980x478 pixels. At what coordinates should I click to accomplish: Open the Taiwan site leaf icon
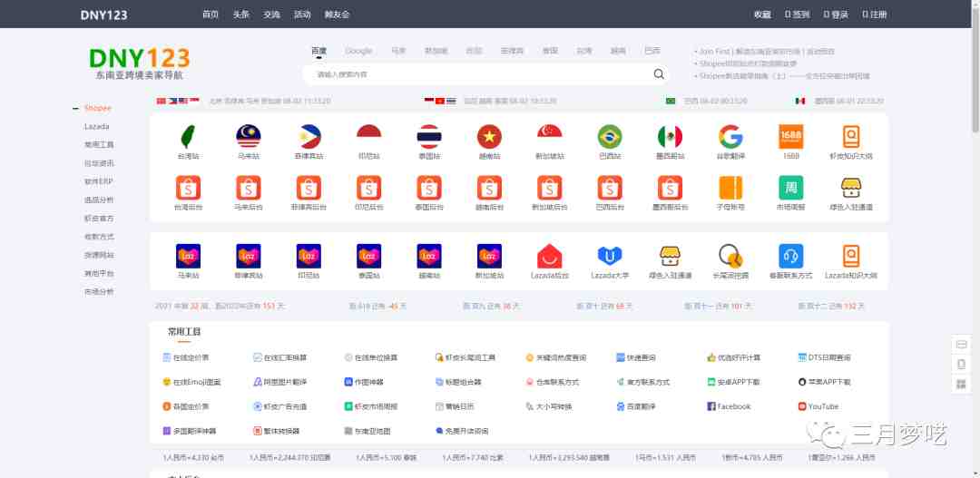[188, 136]
